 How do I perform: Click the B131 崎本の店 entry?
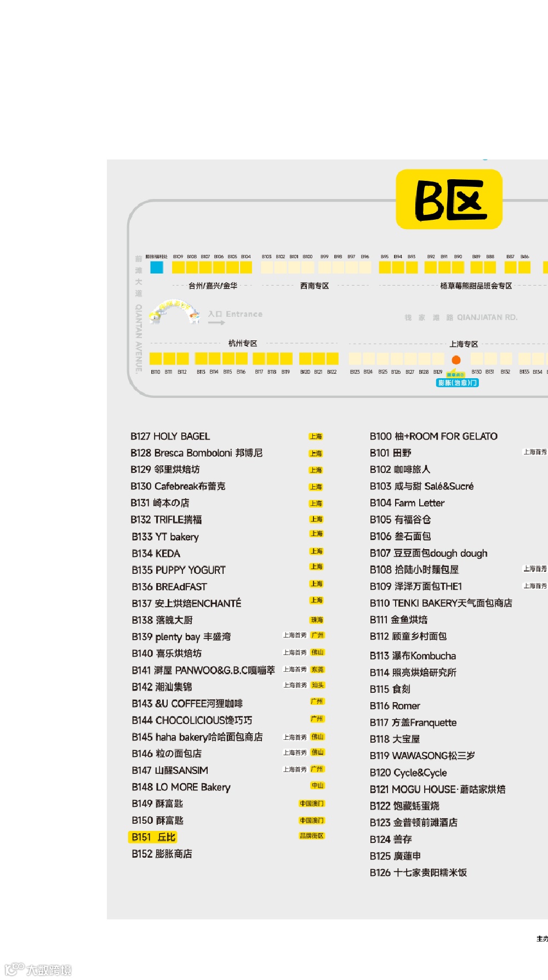coord(160,503)
